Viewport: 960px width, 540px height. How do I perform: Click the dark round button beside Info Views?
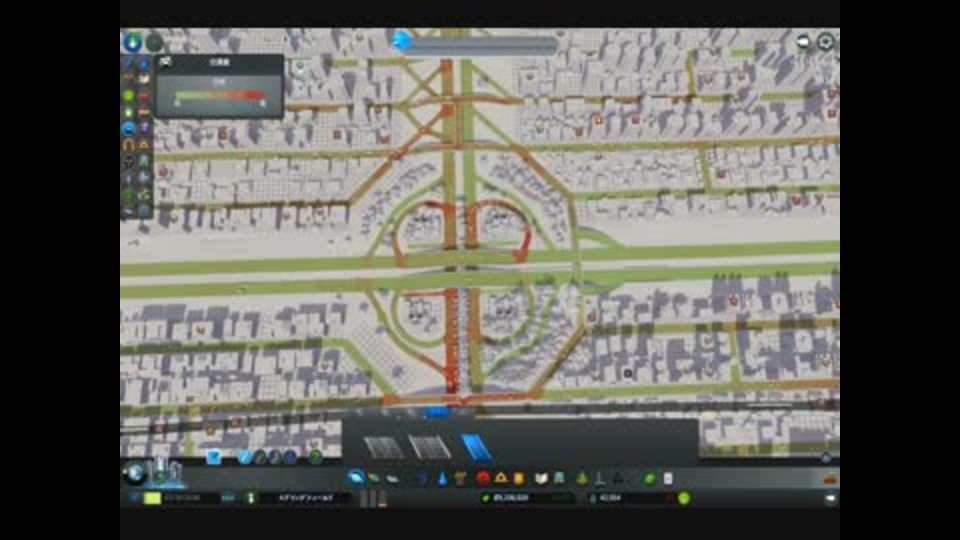[x=154, y=42]
